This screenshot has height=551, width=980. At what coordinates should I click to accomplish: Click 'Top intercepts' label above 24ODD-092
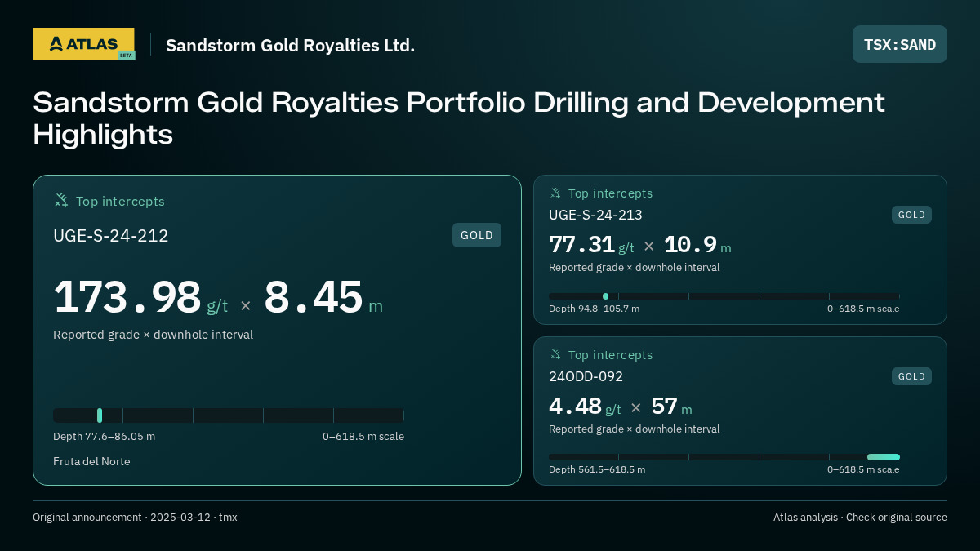click(610, 355)
